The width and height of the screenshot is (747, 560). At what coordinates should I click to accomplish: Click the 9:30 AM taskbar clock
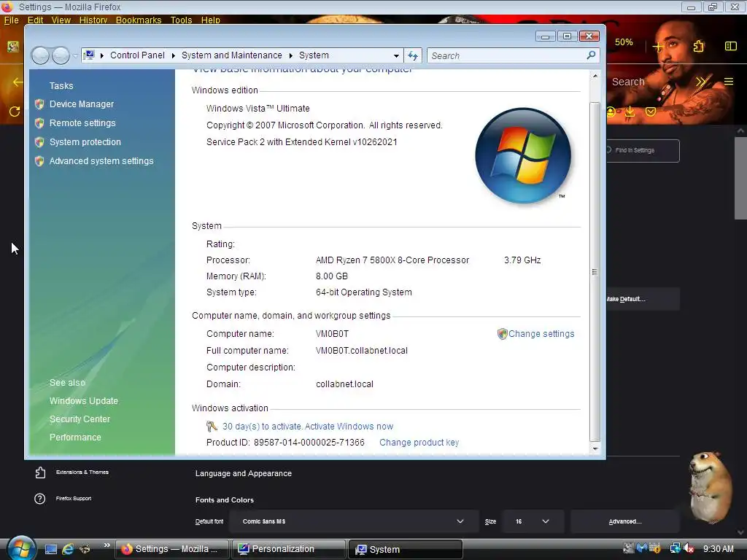coord(719,548)
